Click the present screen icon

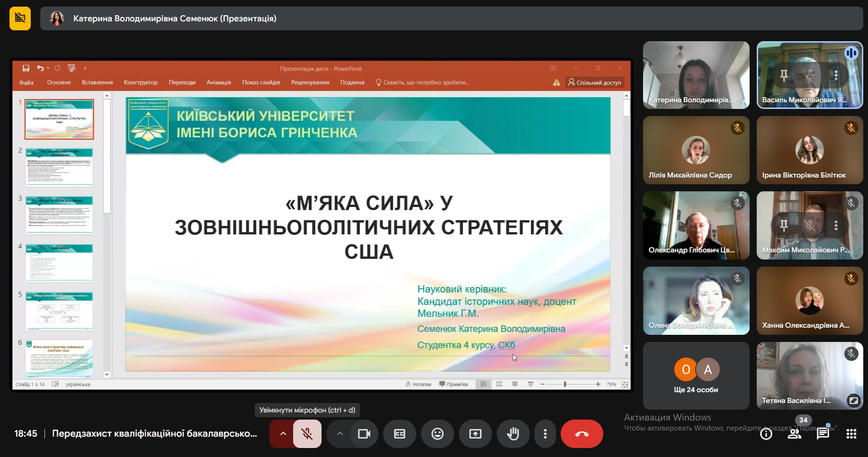[475, 434]
